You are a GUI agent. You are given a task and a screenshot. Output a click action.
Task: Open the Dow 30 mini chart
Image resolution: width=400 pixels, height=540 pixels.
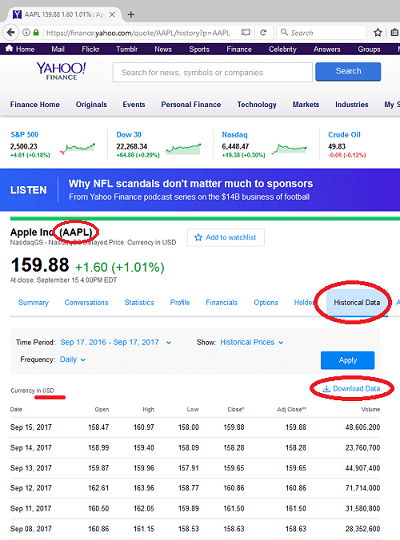coord(183,149)
